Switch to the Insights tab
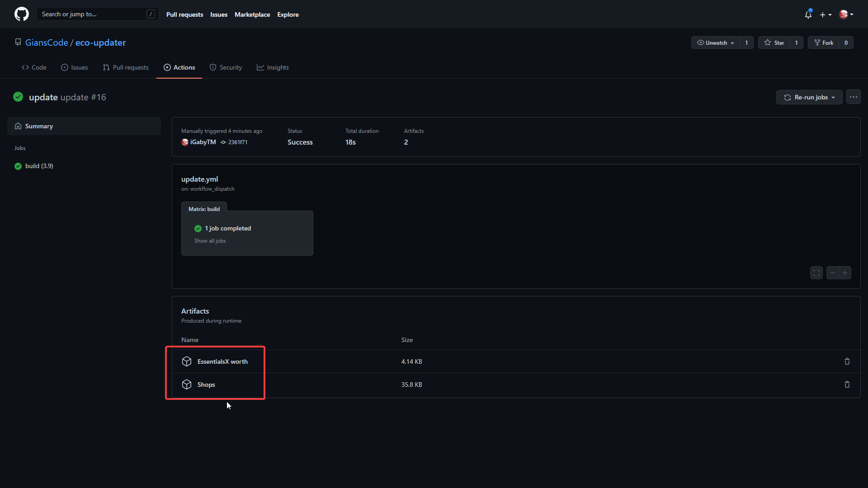The height and width of the screenshot is (488, 868). (273, 67)
